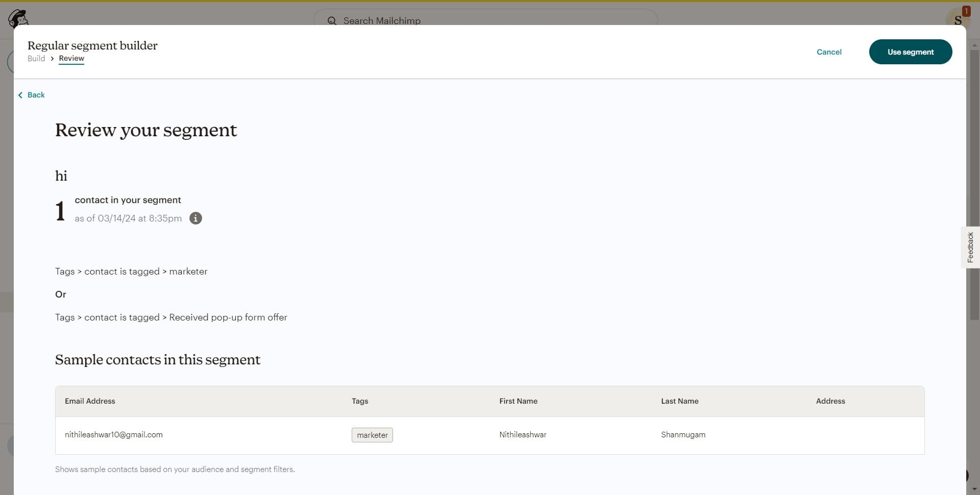Click the Last Name column header
The width and height of the screenshot is (980, 495).
tap(679, 401)
